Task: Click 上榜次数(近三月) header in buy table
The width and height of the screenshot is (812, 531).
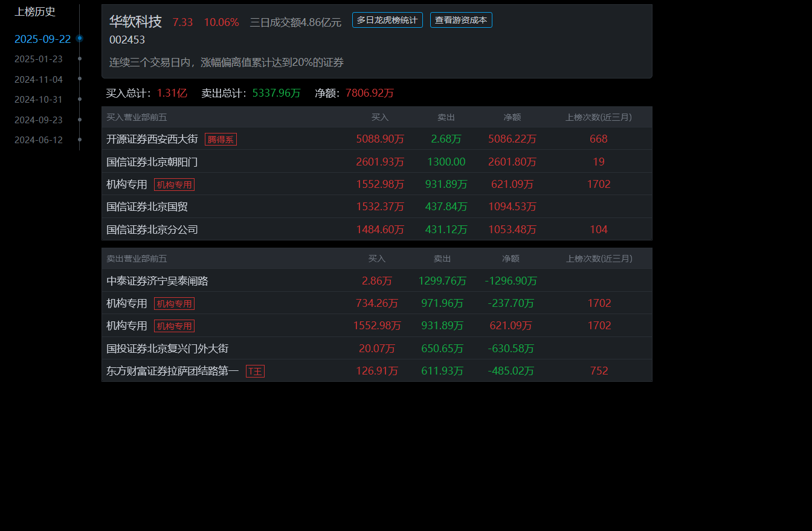Action: click(599, 117)
